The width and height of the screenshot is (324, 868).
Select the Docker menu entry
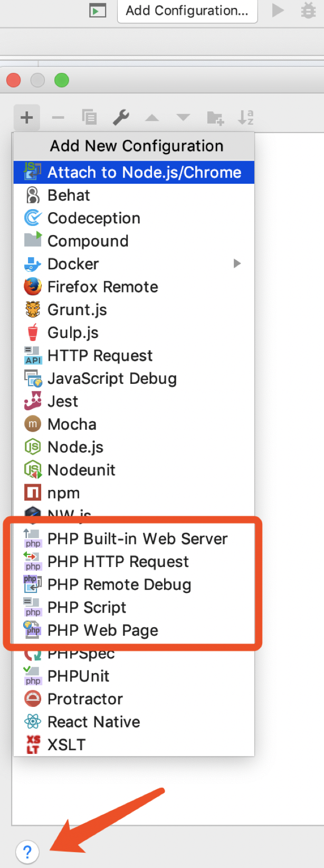(x=134, y=264)
